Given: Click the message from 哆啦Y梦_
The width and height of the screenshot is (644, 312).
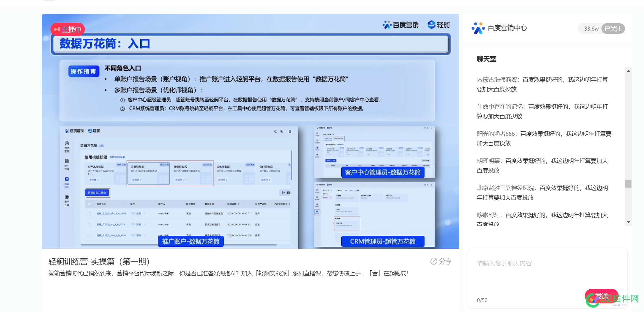Looking at the screenshot, I should (542, 219).
